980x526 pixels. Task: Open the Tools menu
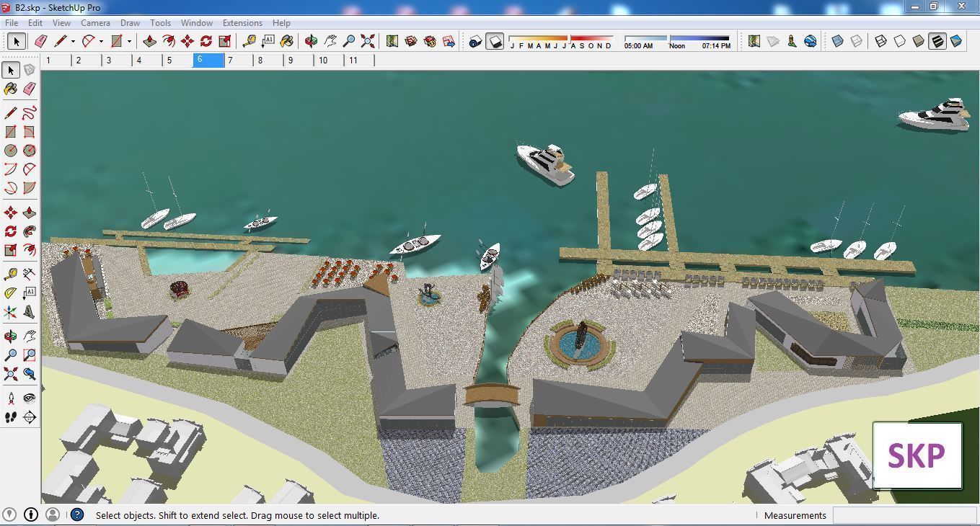(x=160, y=23)
